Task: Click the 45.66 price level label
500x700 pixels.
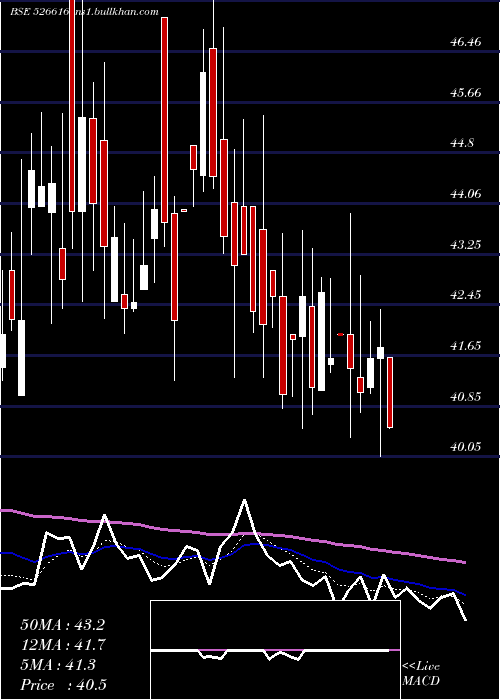Action: pos(466,93)
